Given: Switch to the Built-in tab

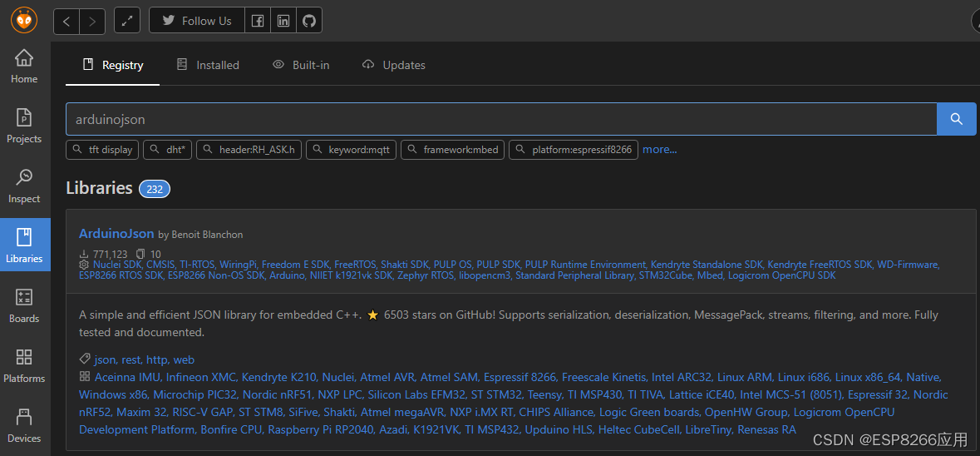Looking at the screenshot, I should pos(301,65).
